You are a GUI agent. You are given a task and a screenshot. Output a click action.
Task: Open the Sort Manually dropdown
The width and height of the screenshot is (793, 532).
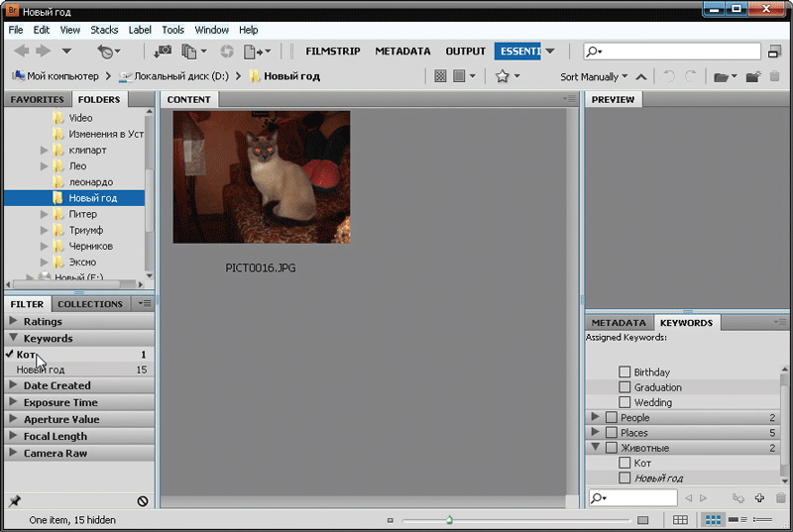click(x=594, y=76)
